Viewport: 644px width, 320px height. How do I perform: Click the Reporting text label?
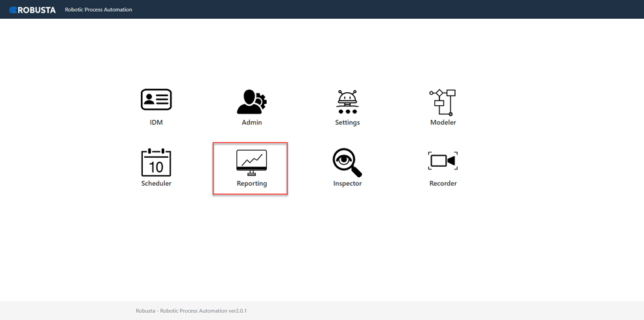click(252, 184)
